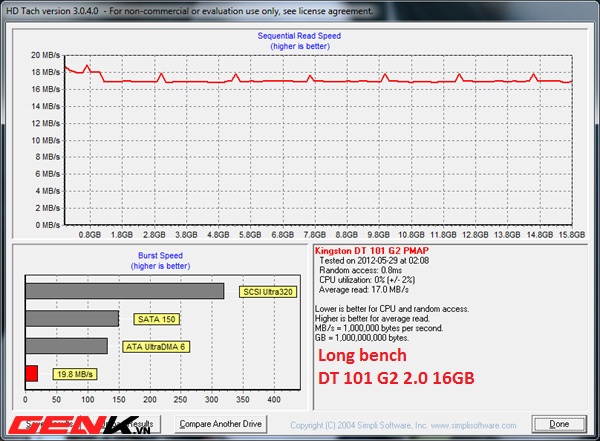Click Lower is better for CPU text
Screen dimensions: 600x441
[392, 309]
